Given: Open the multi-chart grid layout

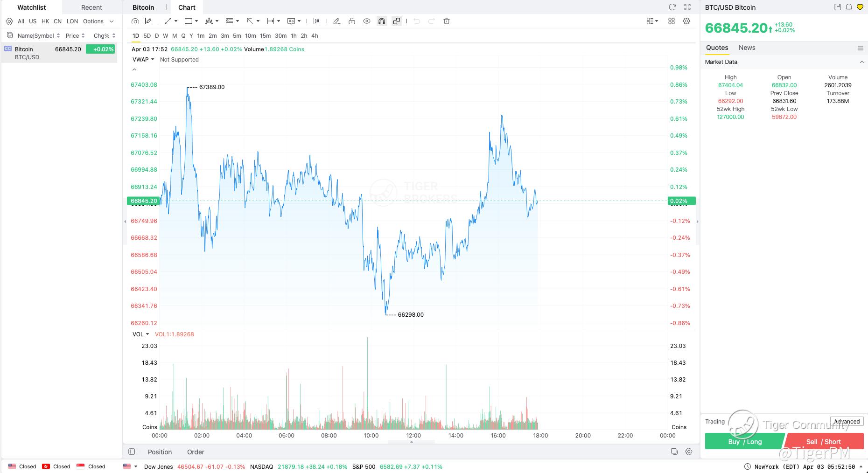Looking at the screenshot, I should pos(672,21).
